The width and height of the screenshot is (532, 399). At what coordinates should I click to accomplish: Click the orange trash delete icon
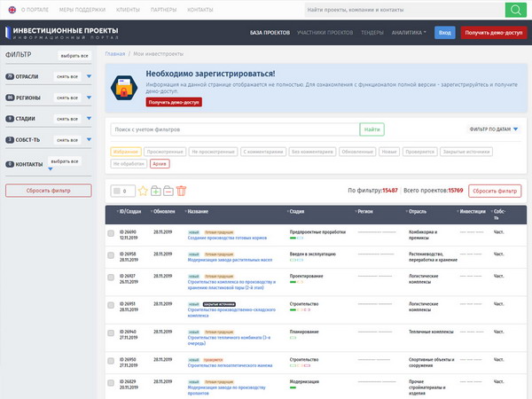182,191
